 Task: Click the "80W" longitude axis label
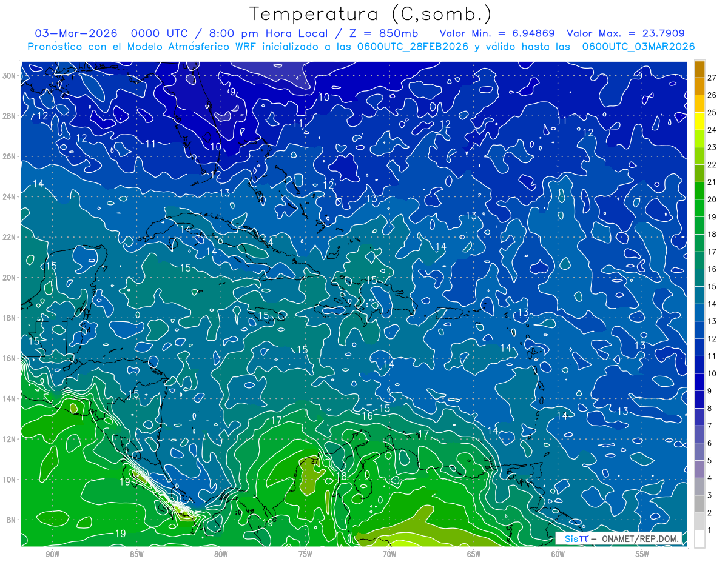(221, 554)
